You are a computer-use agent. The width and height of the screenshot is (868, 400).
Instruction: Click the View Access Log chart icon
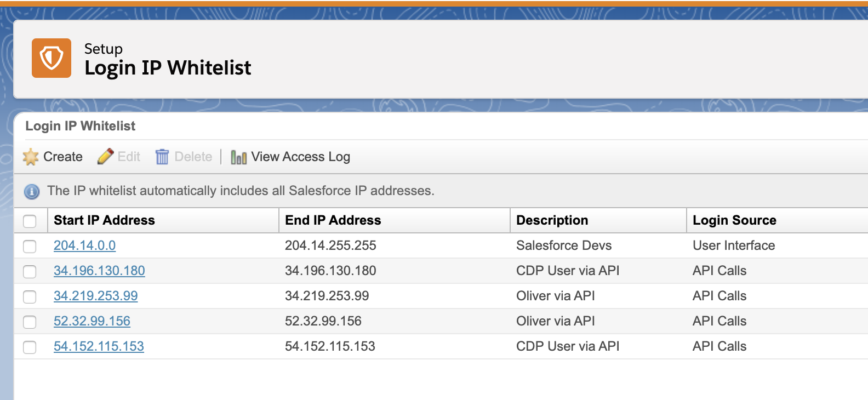pos(238,157)
